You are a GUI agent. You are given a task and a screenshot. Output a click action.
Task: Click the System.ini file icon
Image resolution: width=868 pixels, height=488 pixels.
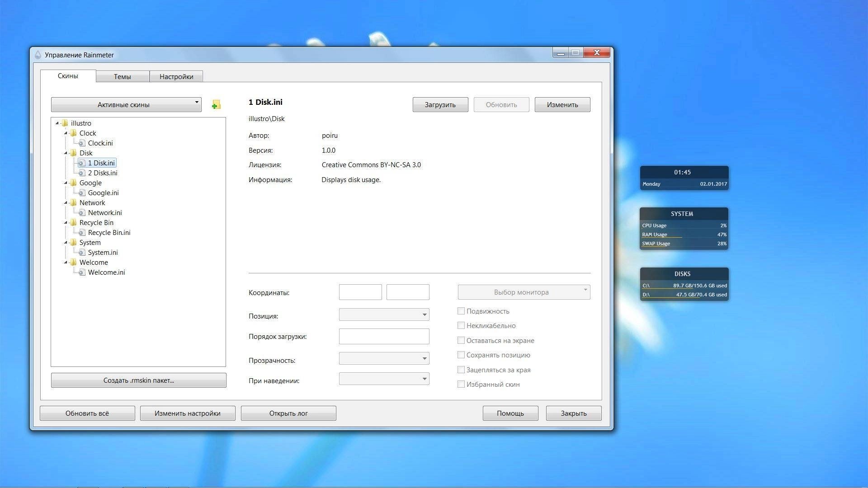(82, 252)
